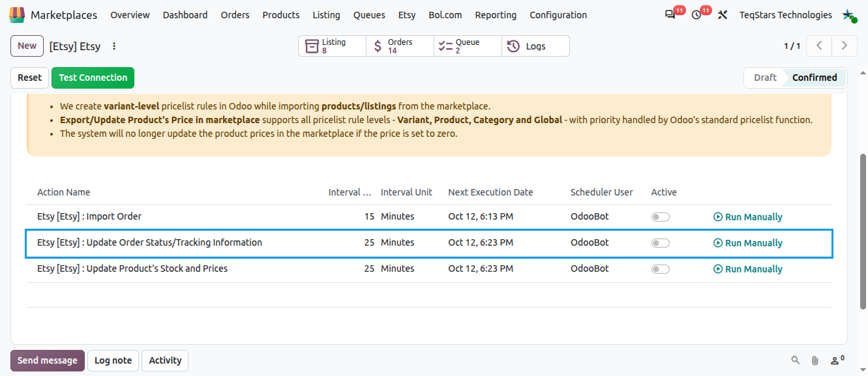Search chatter with magnifier icon
Image resolution: width=868 pixels, height=376 pixels.
[795, 360]
